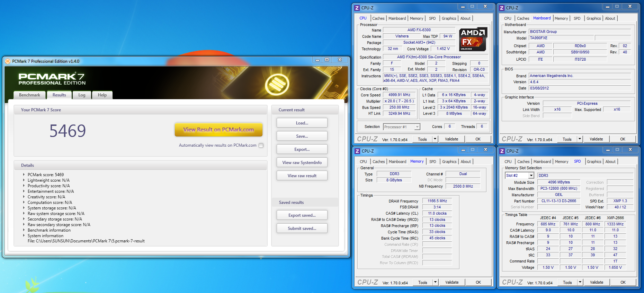
Task: Expand the Benchmark information row
Action: tap(24, 230)
